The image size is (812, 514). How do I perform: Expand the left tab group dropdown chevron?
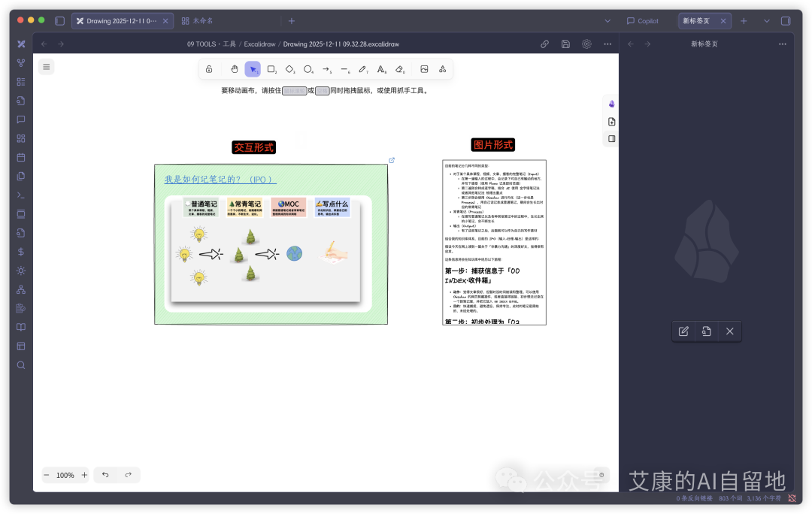tap(607, 21)
